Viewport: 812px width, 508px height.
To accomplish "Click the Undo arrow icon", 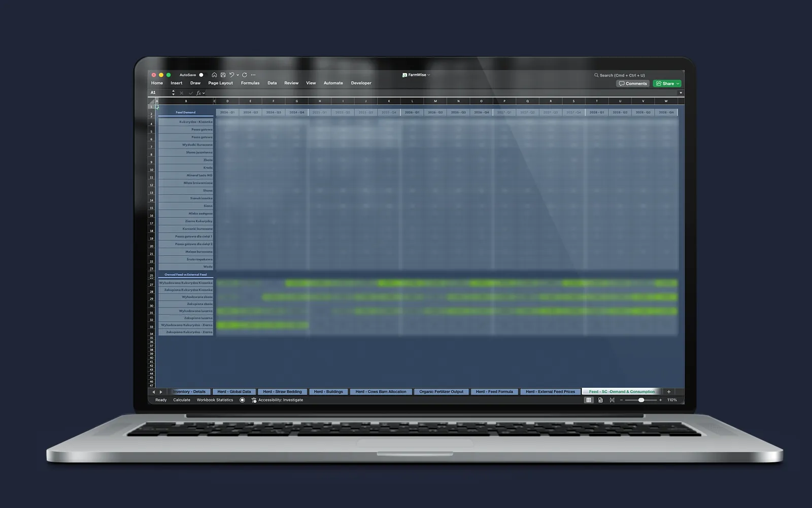I will click(231, 75).
